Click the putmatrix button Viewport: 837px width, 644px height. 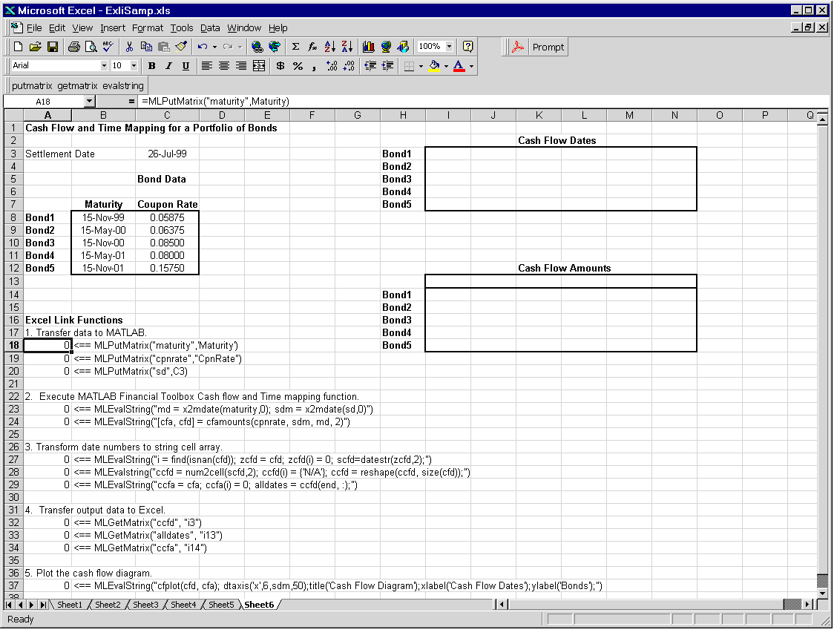coord(33,85)
